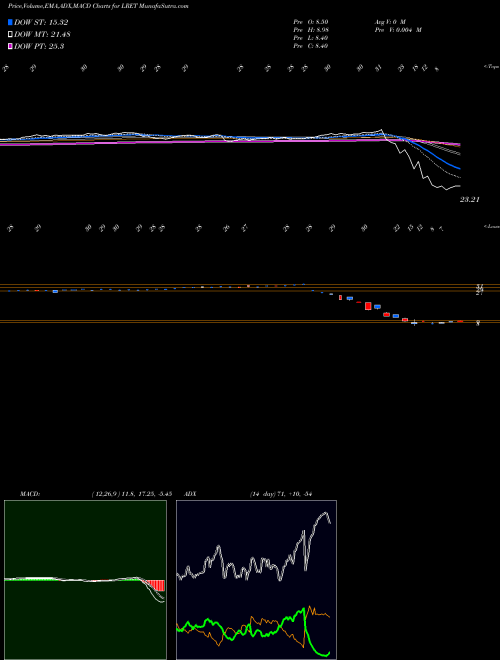500x660 pixels.
Task: Click the red MACD histogram bars
Action: click(x=154, y=585)
